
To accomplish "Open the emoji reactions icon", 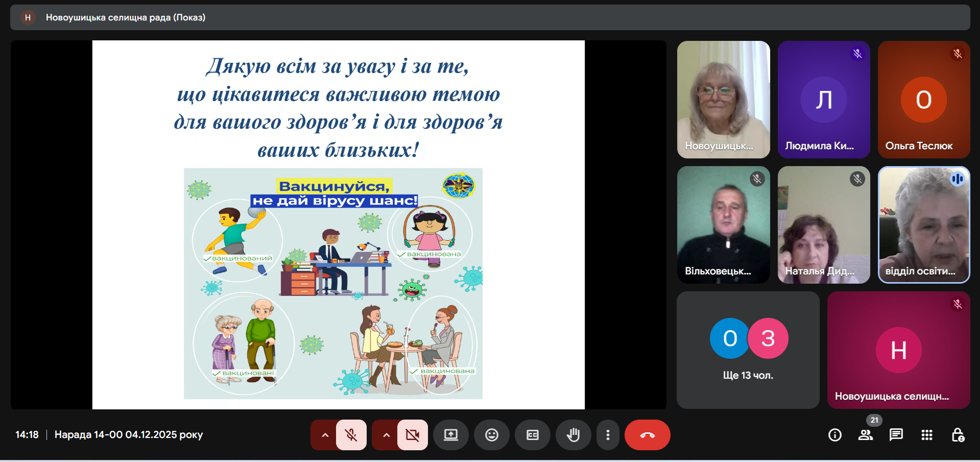I will pyautogui.click(x=491, y=435).
